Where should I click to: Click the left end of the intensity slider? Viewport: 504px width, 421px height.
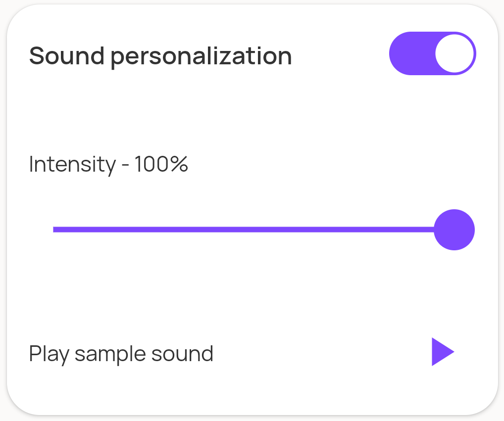[x=54, y=230]
